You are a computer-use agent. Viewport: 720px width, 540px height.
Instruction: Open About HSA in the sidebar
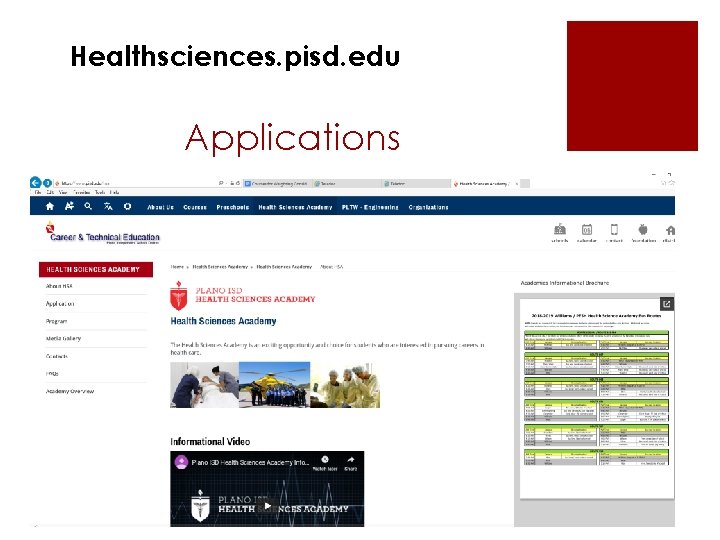59,286
